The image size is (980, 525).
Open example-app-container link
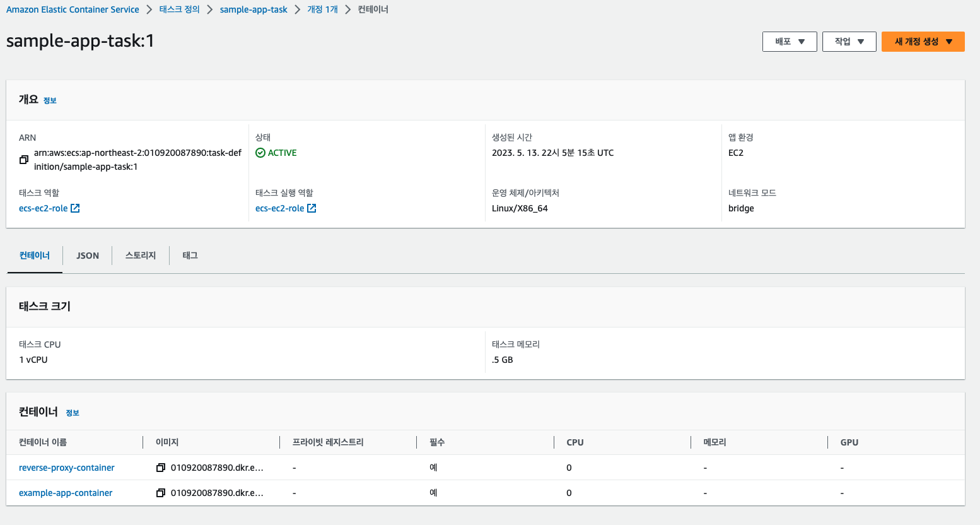(x=66, y=493)
